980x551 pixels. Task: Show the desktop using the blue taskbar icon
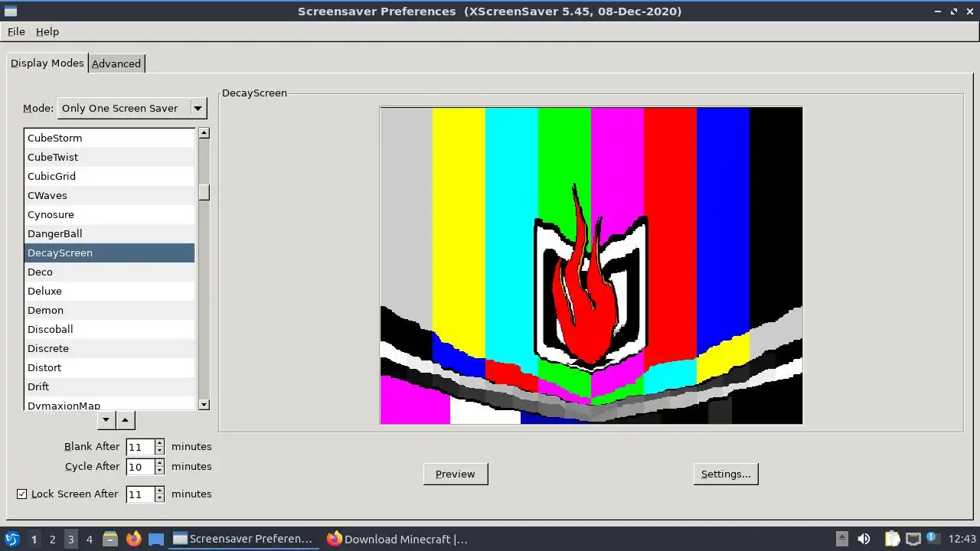(x=156, y=539)
